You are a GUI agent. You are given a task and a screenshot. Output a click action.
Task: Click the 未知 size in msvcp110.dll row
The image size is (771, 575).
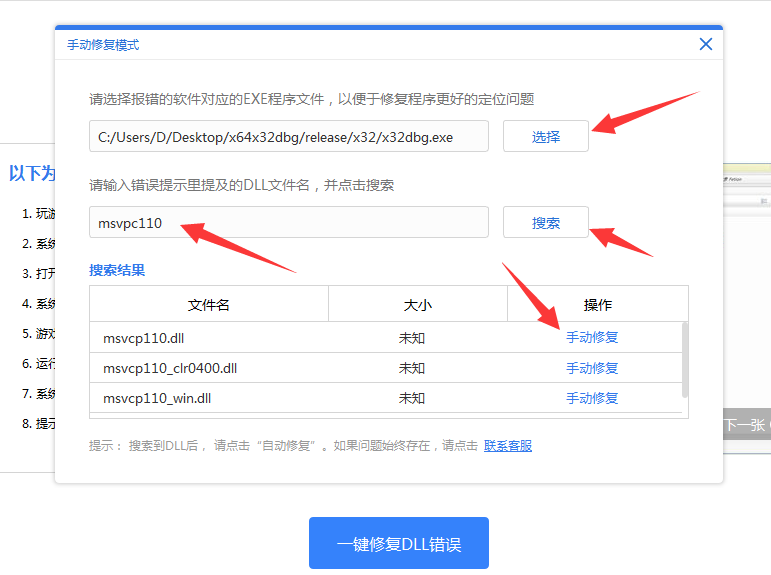pos(412,338)
